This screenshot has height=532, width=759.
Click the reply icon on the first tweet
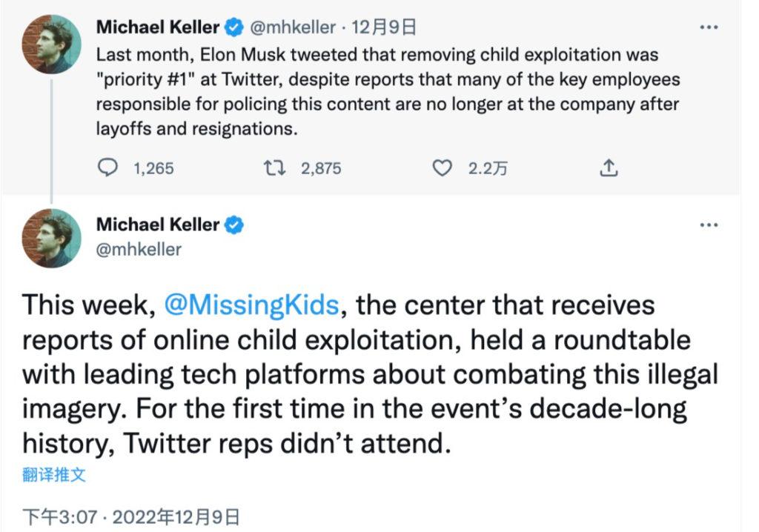tap(108, 168)
